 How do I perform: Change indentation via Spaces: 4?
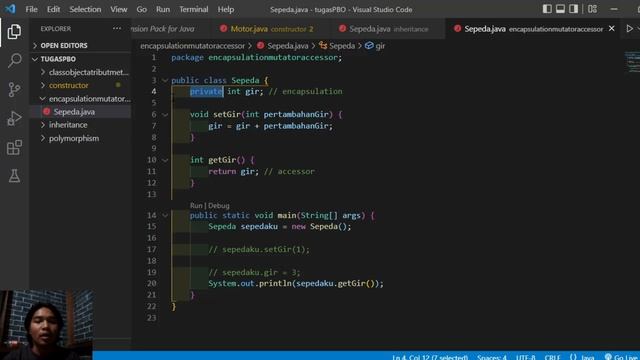[492, 357]
